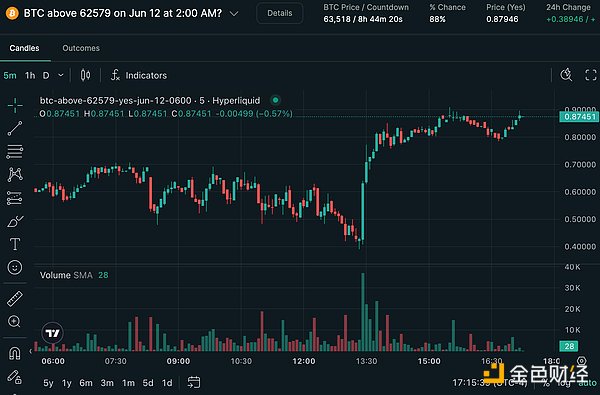Click the 09:00 time axis label
This screenshot has height=395, width=600.
point(178,361)
